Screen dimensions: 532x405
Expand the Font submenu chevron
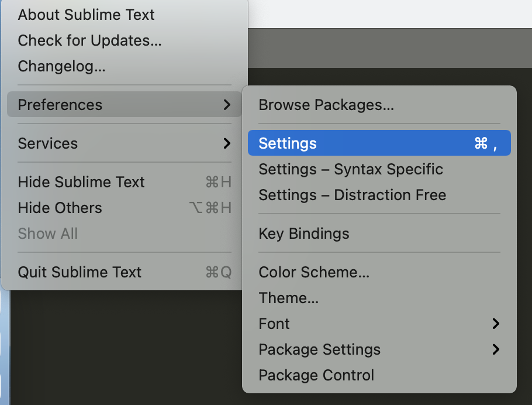(495, 324)
